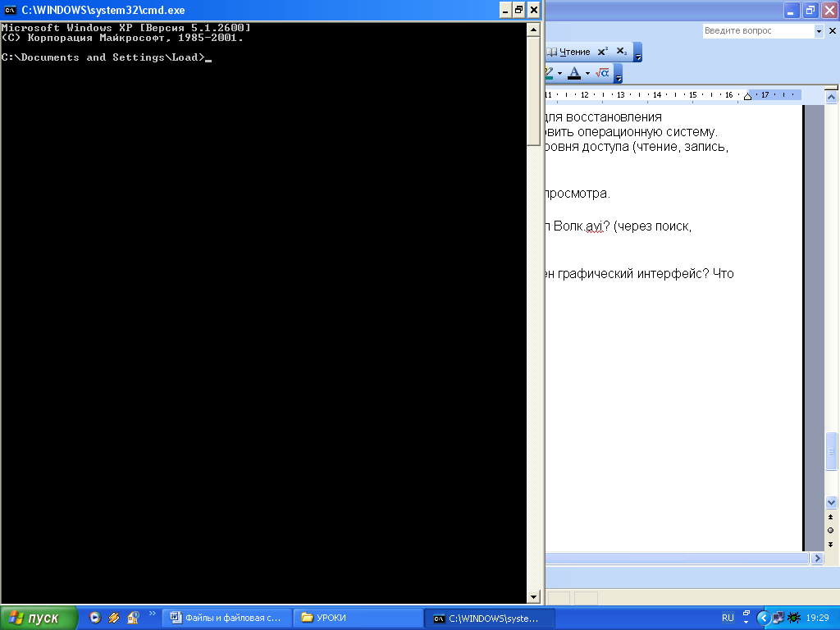The height and width of the screenshot is (630, 840).
Task: Click 'графический интерфейс' text in Word document
Action: [x=628, y=274]
